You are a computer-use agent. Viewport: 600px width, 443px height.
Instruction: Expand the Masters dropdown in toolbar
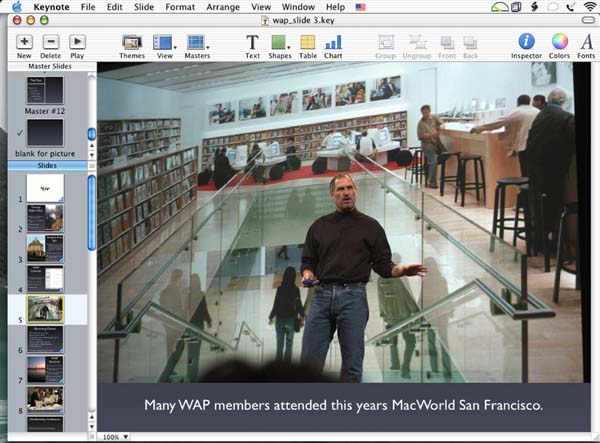point(197,42)
